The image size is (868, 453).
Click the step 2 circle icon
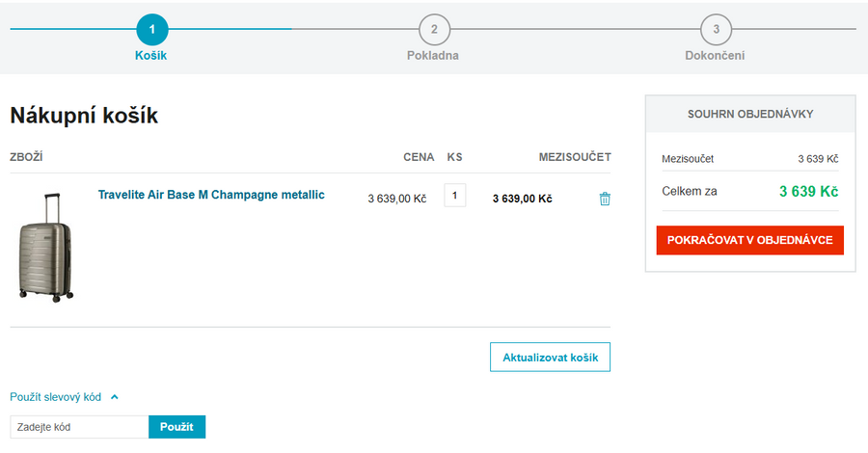(x=434, y=30)
